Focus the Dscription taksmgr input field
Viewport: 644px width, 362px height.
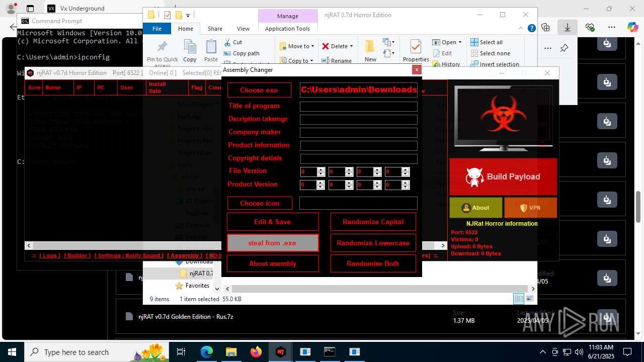click(x=358, y=120)
